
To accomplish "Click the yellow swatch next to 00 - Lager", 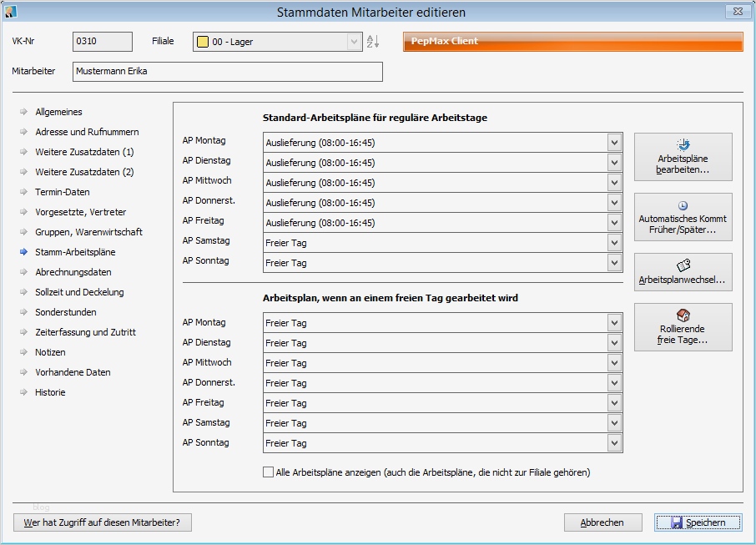I will [x=202, y=40].
